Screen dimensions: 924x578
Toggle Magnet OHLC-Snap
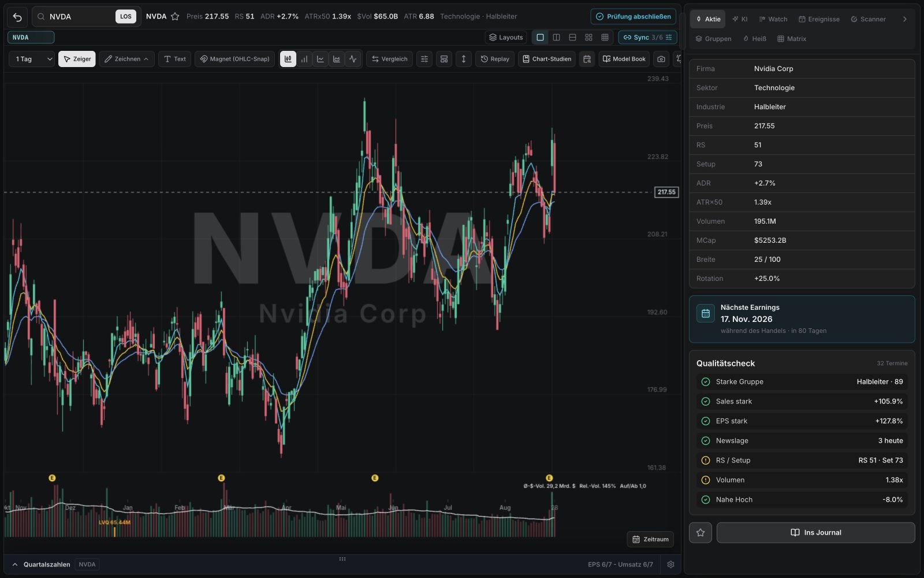click(x=235, y=59)
